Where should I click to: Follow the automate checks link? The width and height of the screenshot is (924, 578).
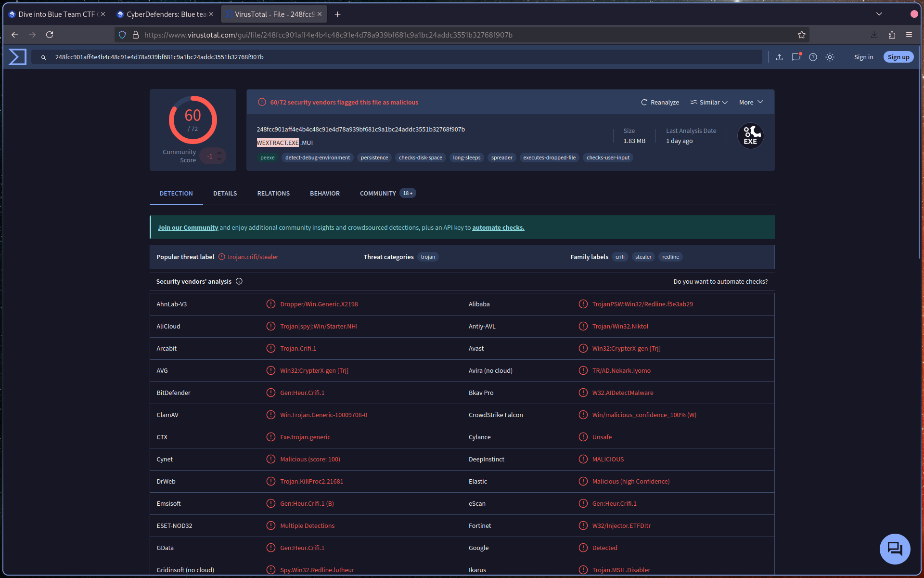498,227
